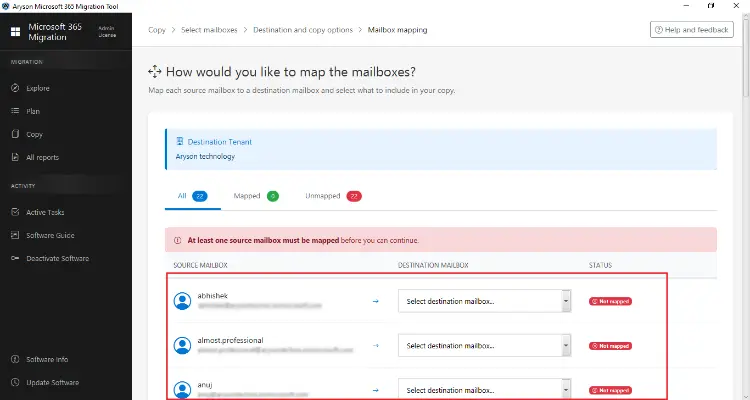Click Not mapped status badge for abhishek

click(610, 301)
